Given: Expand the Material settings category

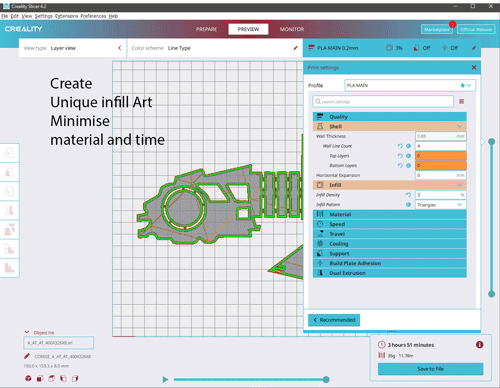Looking at the screenshot, I should 389,214.
